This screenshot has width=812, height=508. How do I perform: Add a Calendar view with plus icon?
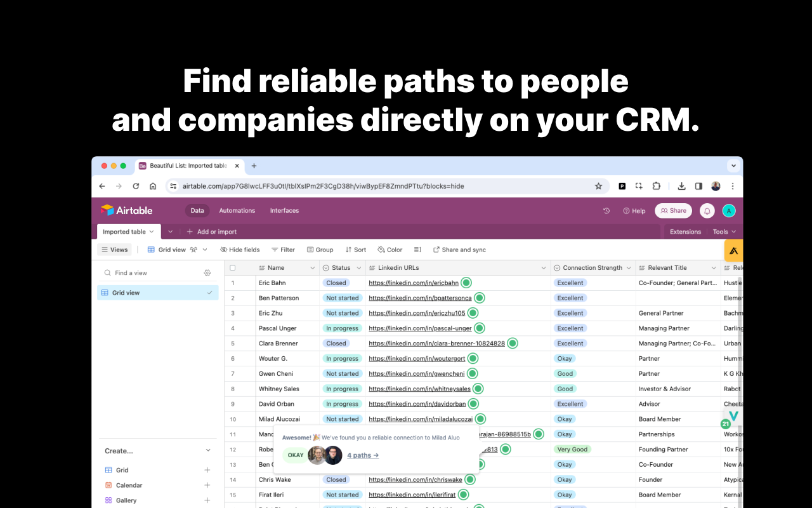click(x=207, y=485)
